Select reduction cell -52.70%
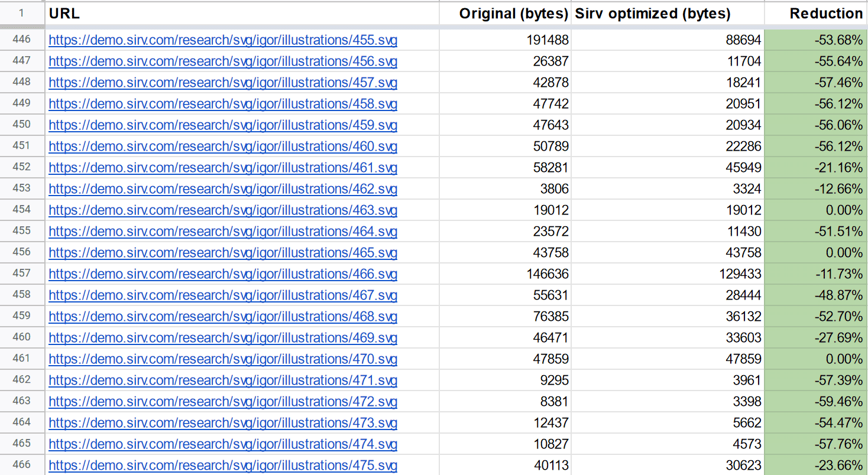 click(816, 317)
